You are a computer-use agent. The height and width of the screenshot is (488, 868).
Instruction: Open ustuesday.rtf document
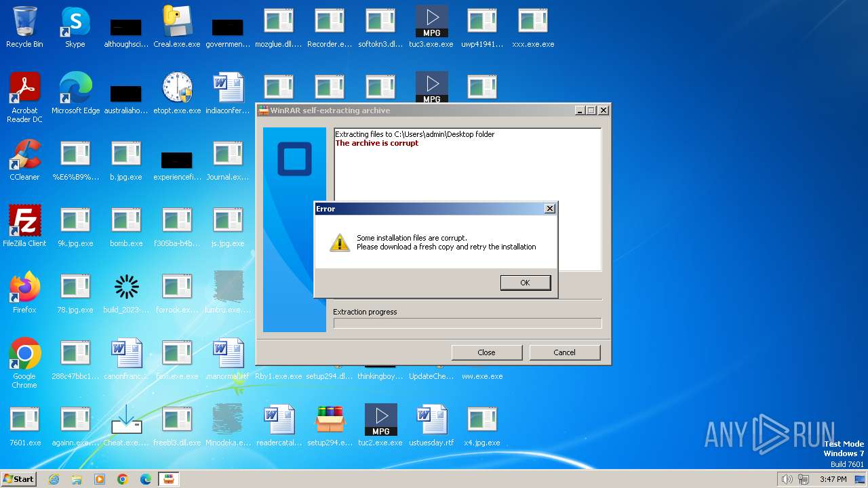click(x=431, y=426)
